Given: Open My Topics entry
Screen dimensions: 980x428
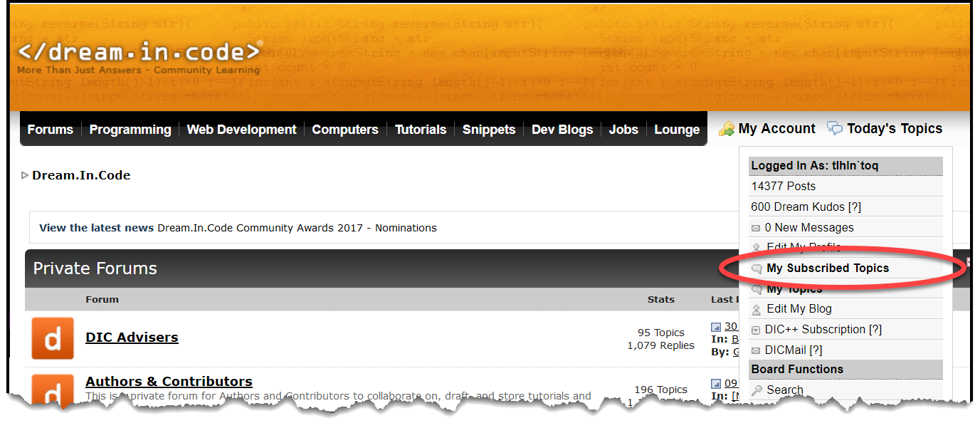Looking at the screenshot, I should [794, 289].
